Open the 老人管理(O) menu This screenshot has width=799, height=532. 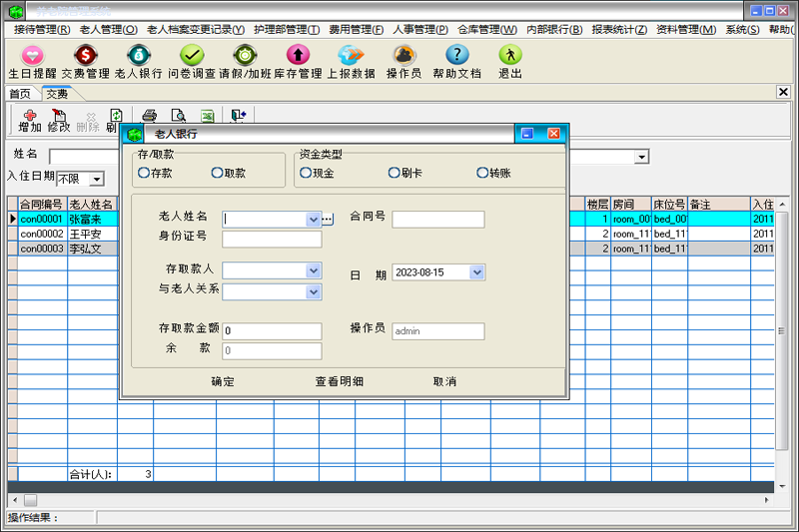[x=108, y=30]
